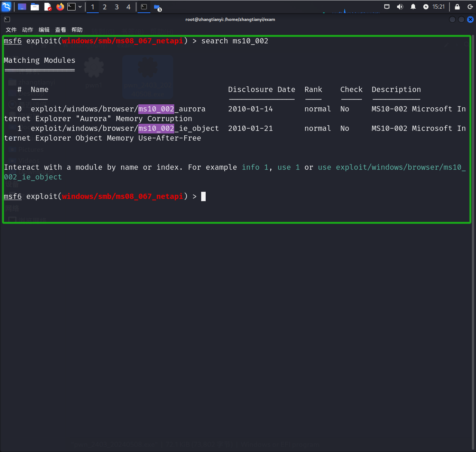Open the notifications bell icon
The width and height of the screenshot is (476, 452).
click(x=413, y=7)
